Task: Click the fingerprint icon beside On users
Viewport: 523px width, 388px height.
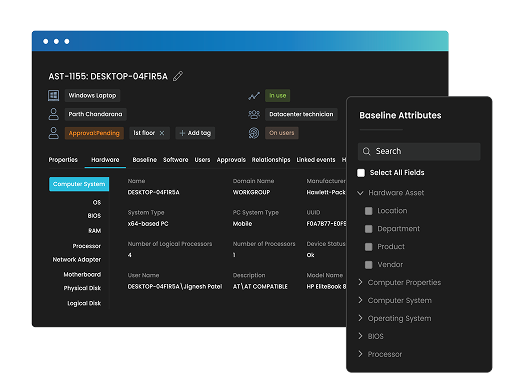Action: click(254, 133)
